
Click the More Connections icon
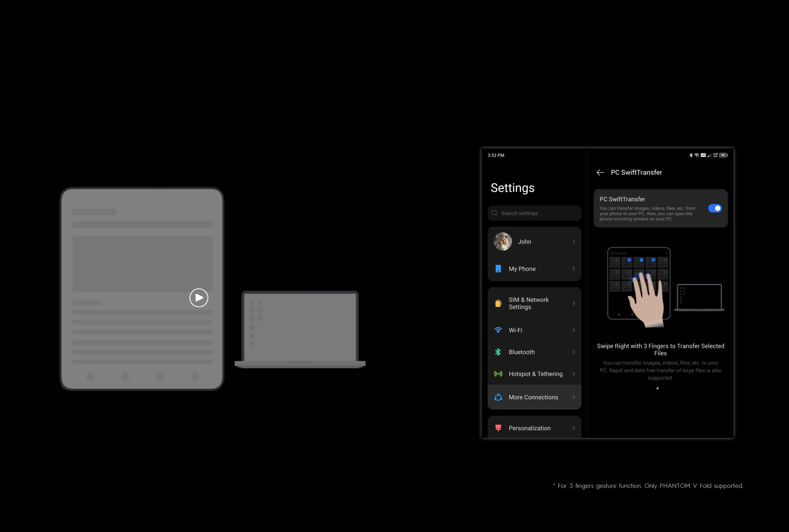click(498, 397)
